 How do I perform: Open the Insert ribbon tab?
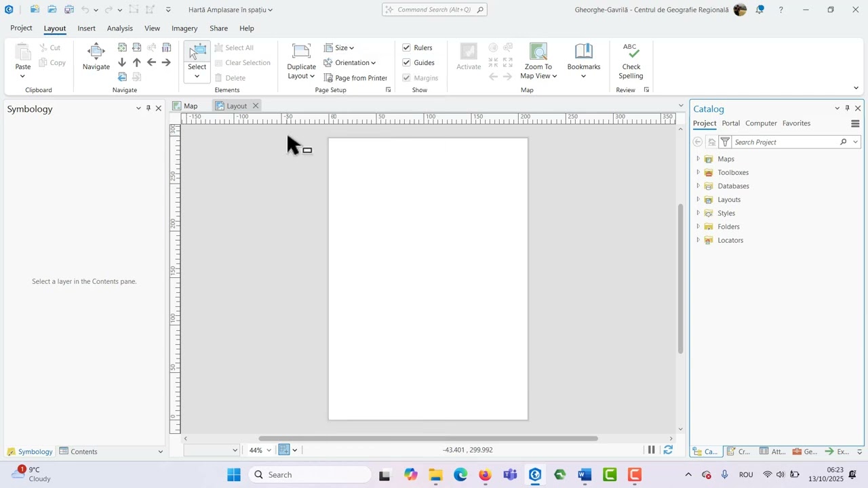[x=86, y=28]
